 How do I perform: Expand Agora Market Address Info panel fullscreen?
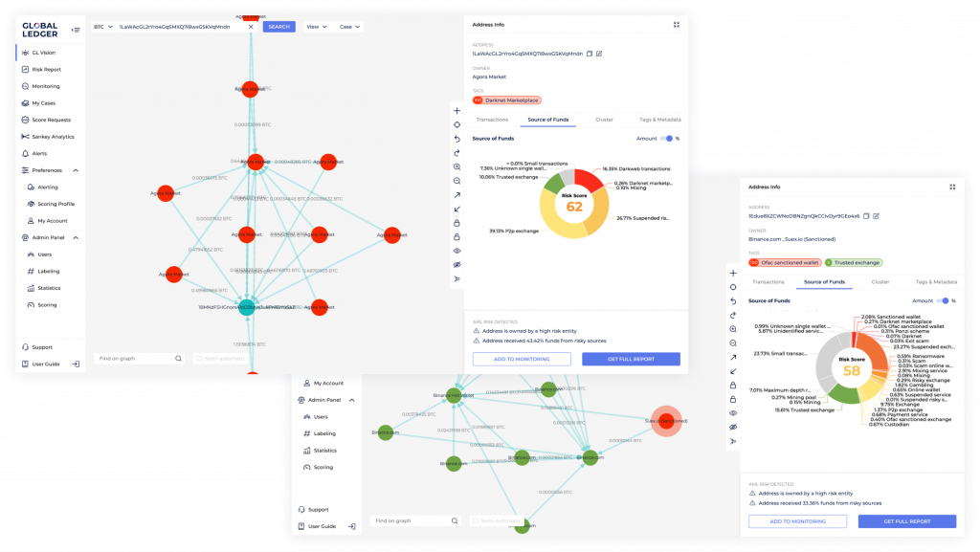(x=677, y=25)
